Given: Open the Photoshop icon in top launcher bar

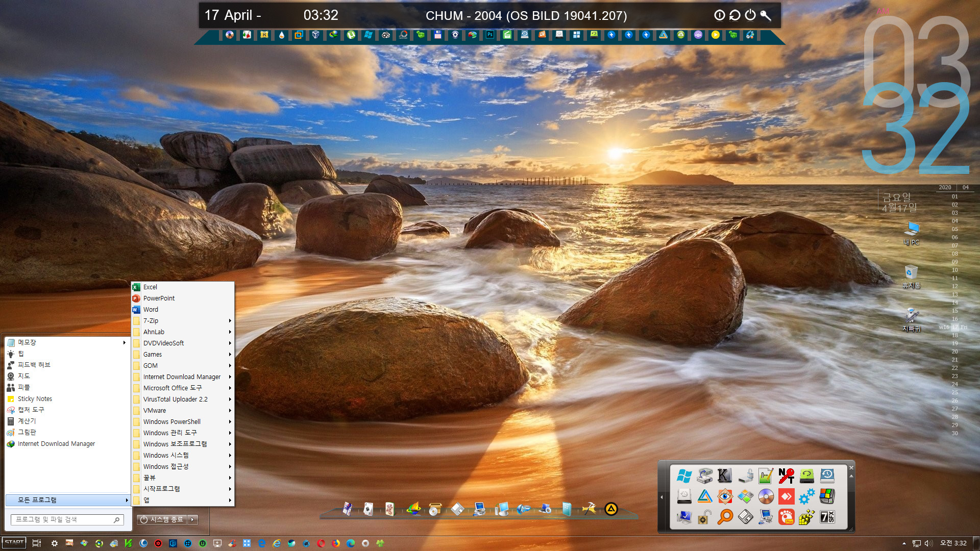Looking at the screenshot, I should 489,35.
